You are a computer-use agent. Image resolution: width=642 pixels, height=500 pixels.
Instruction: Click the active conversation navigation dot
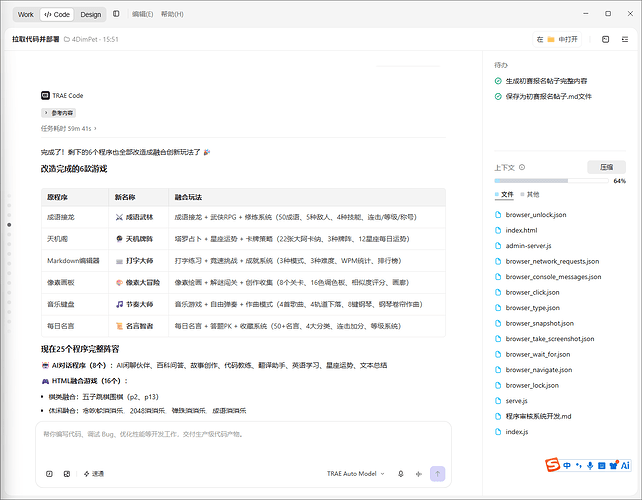point(9,224)
